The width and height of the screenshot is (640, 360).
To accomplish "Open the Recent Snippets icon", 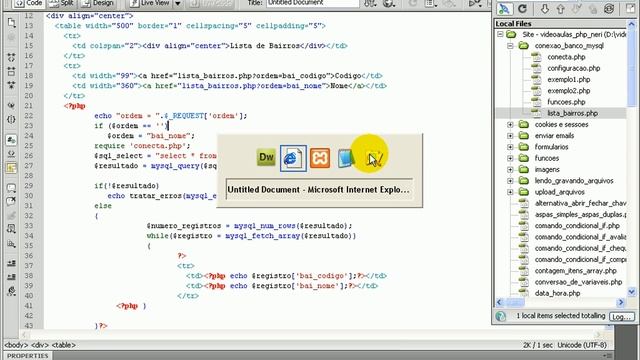I will point(11,229).
